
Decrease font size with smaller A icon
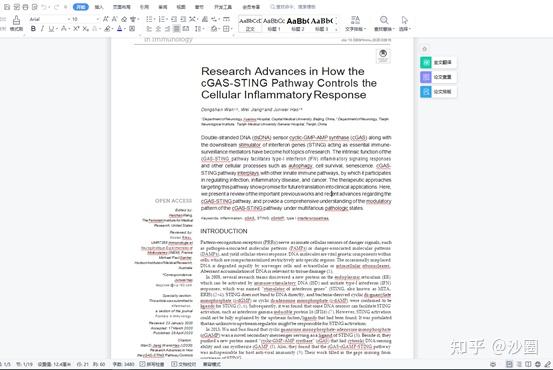coord(114,19)
